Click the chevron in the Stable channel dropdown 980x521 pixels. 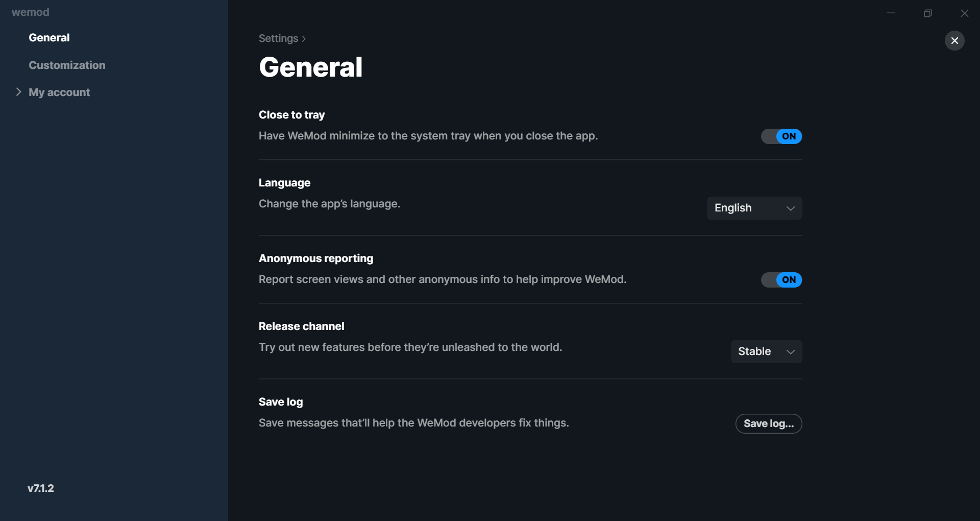[791, 352]
